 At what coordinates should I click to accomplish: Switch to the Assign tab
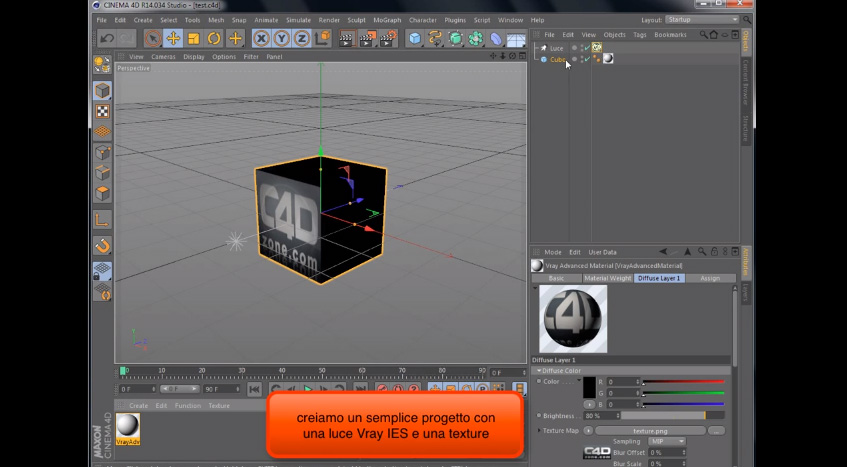(710, 278)
